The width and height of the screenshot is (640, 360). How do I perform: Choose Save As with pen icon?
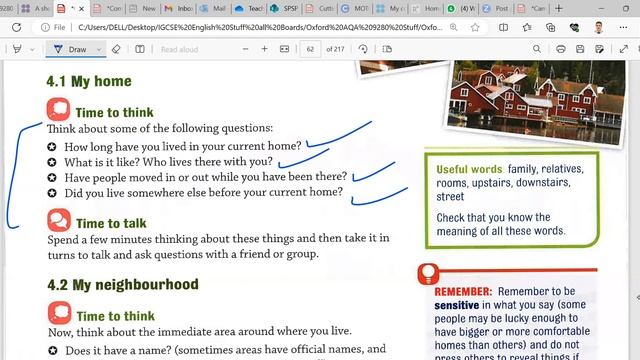click(599, 49)
